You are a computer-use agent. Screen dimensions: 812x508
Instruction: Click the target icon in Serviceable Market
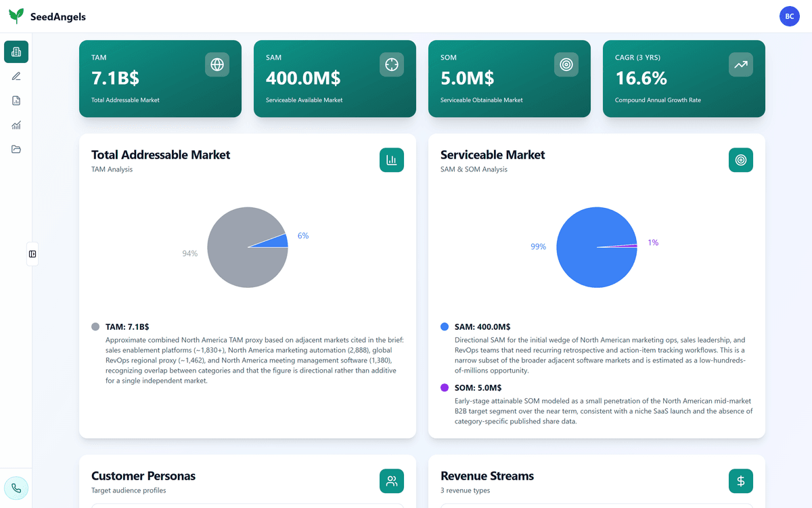pyautogui.click(x=741, y=160)
